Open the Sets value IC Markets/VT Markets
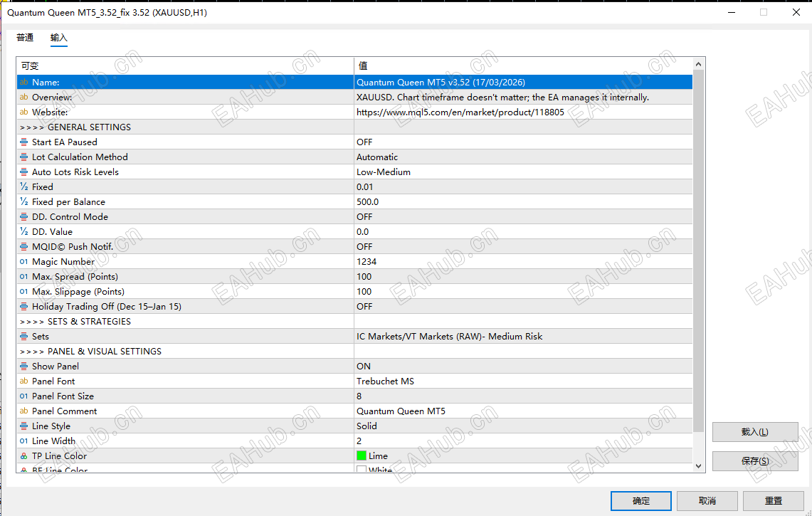This screenshot has width=812, height=516. (523, 336)
